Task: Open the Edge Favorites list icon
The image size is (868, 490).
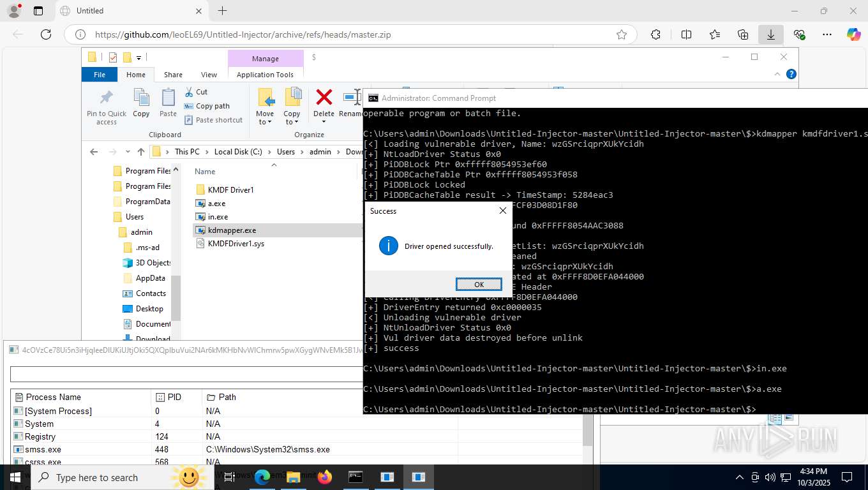Action: pos(714,34)
